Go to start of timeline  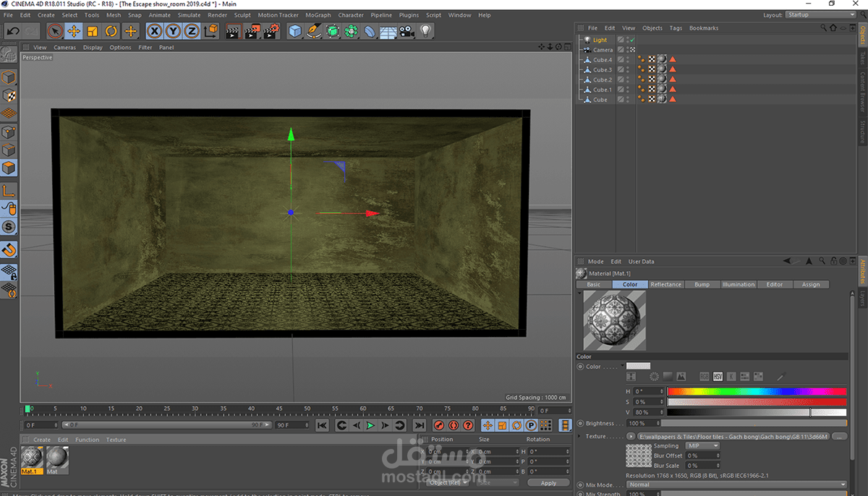coord(323,425)
